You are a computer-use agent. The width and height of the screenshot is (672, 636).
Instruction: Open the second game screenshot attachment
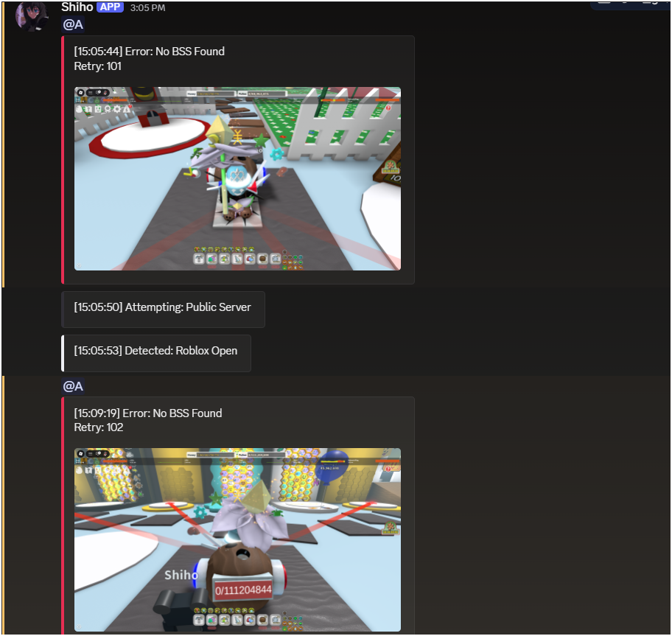coord(237,540)
